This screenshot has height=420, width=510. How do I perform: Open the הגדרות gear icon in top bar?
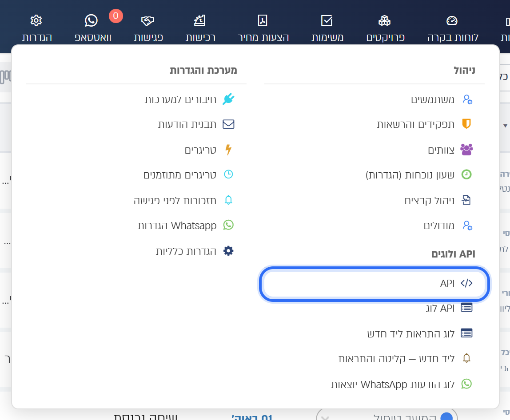(36, 20)
